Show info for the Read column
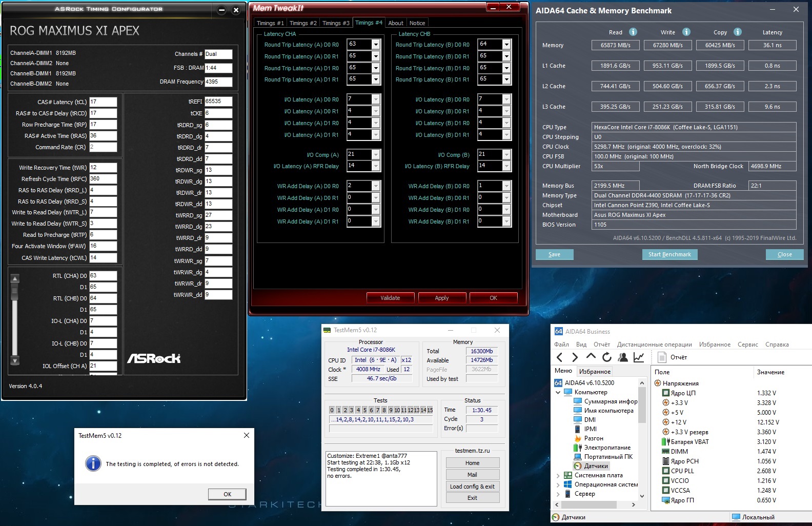 [633, 32]
